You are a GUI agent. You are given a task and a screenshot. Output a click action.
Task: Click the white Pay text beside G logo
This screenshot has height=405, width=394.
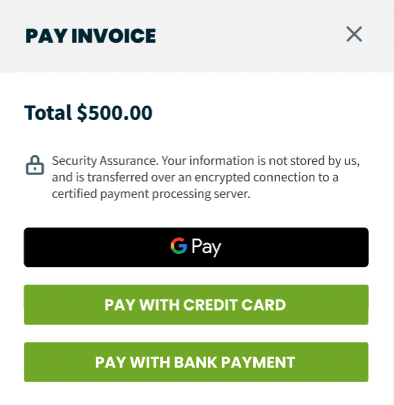coord(206,247)
